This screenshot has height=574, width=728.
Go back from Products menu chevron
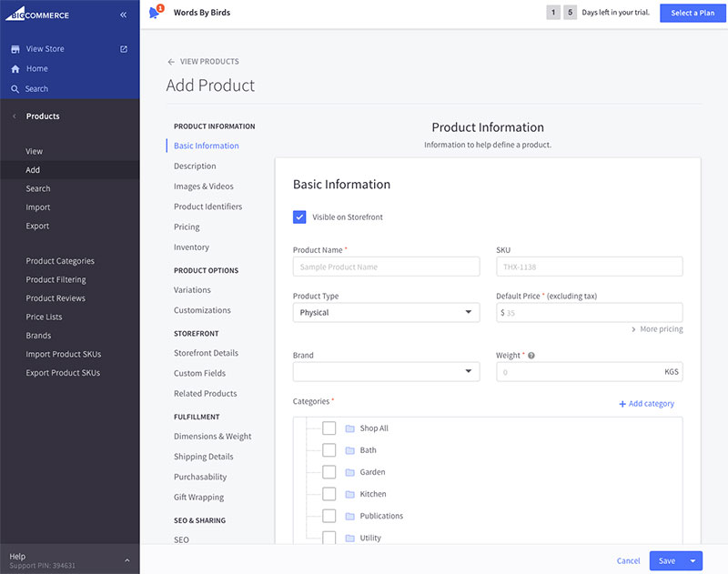15,116
